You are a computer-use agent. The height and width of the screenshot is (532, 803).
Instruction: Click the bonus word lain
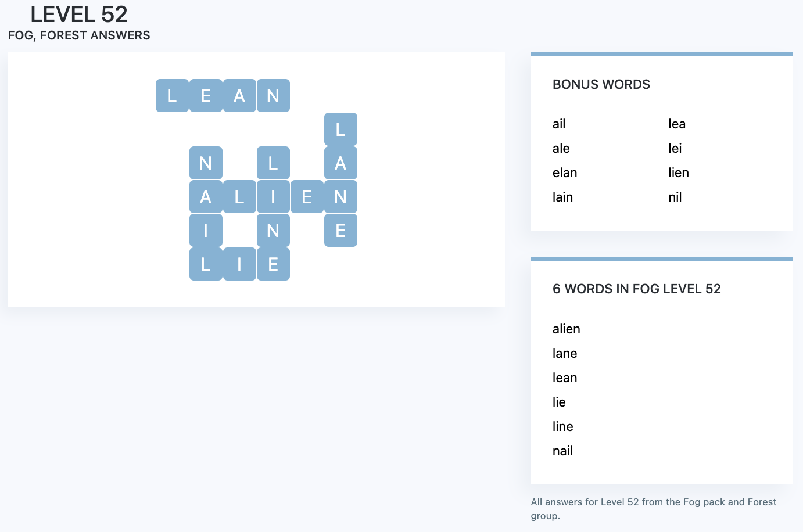pyautogui.click(x=562, y=197)
